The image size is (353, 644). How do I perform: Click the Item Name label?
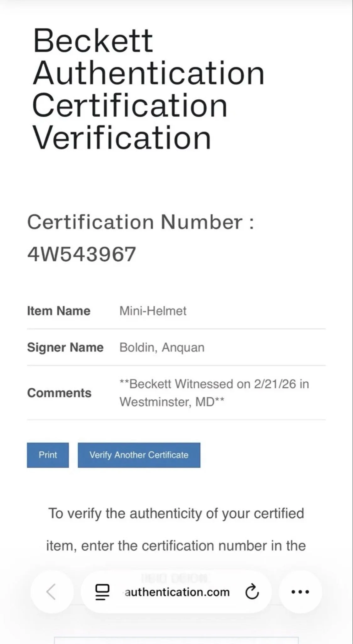click(59, 311)
